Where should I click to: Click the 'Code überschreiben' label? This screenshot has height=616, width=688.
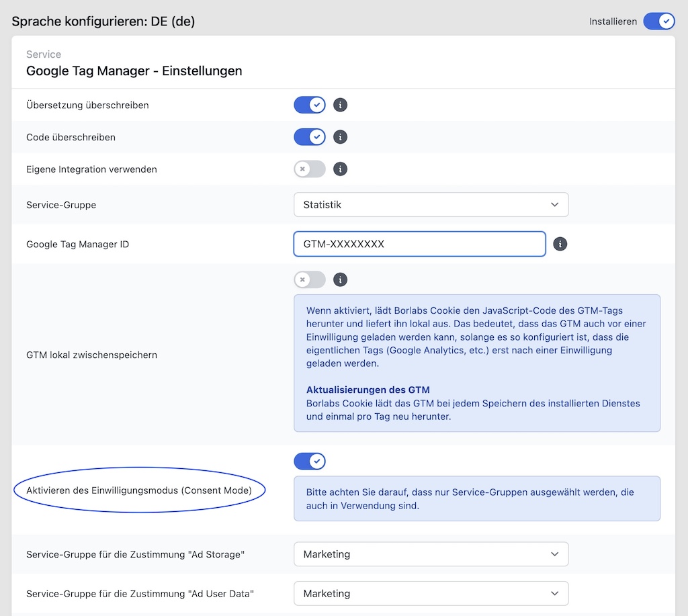click(71, 137)
